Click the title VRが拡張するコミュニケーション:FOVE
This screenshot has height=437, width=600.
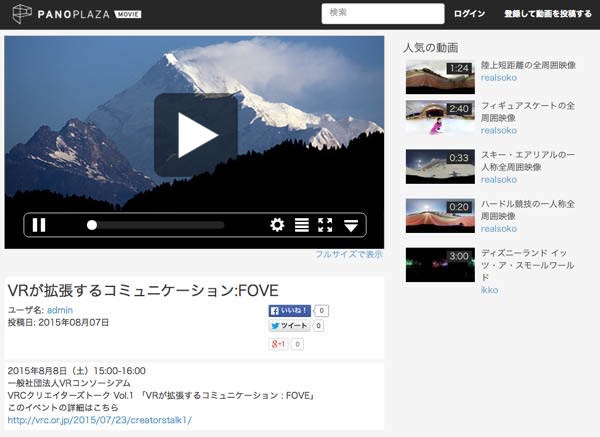tap(143, 290)
